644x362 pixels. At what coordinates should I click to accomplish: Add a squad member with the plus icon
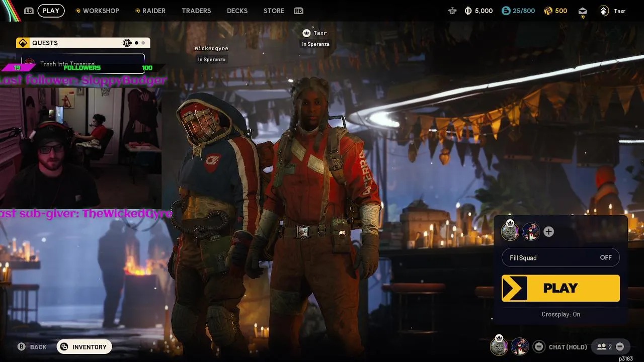tap(549, 231)
